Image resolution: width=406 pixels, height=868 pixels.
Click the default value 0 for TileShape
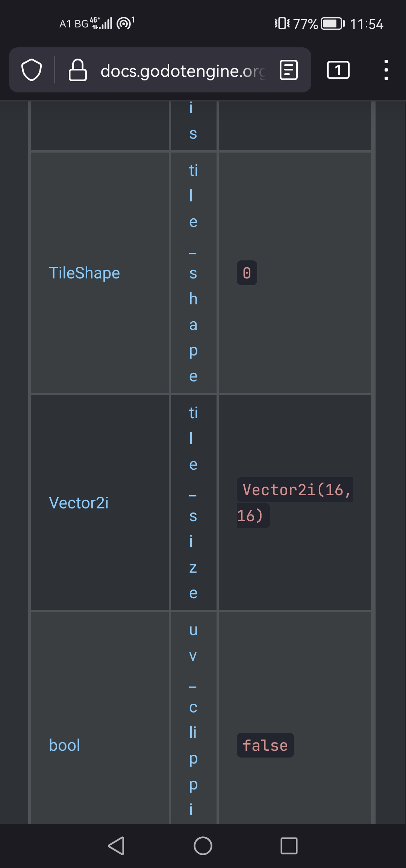coord(246,273)
